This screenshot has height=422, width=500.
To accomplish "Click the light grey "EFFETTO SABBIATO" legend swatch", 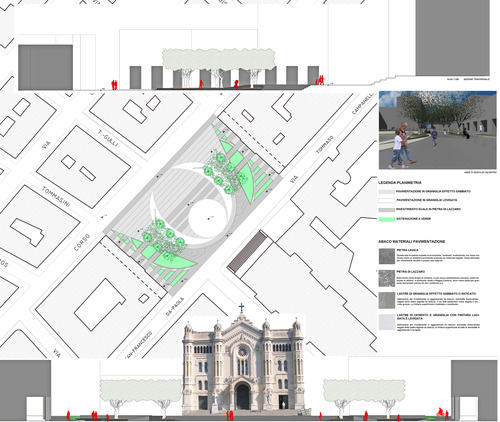I will click(x=387, y=192).
